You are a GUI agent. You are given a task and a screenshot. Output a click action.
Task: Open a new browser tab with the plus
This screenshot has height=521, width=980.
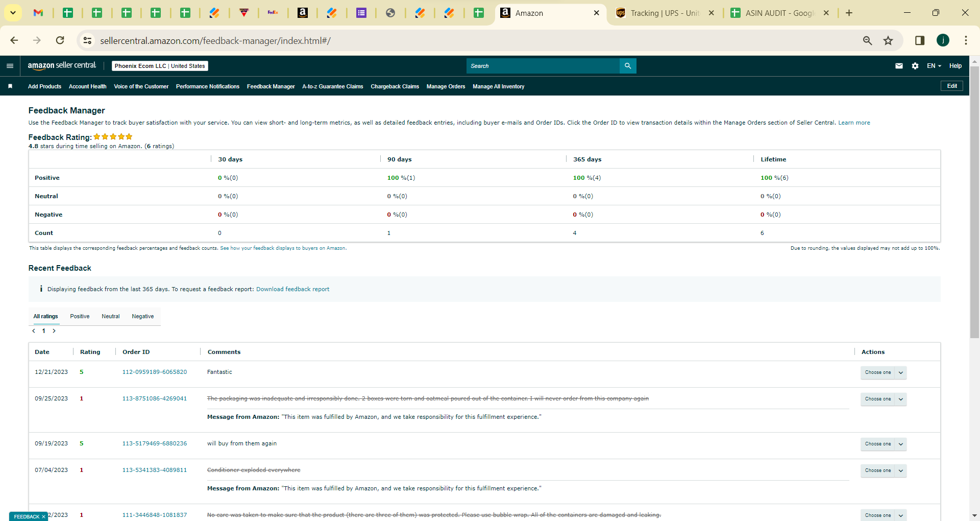point(849,13)
